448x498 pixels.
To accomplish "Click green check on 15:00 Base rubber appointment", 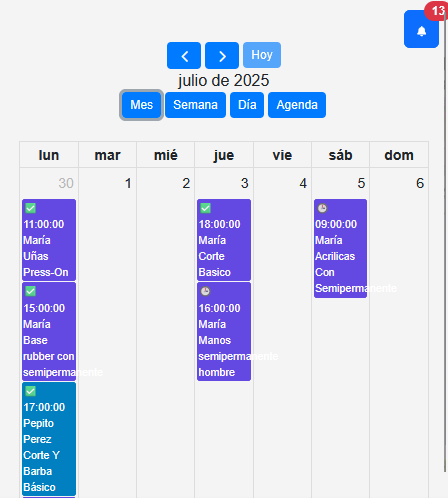I will [x=30, y=291].
